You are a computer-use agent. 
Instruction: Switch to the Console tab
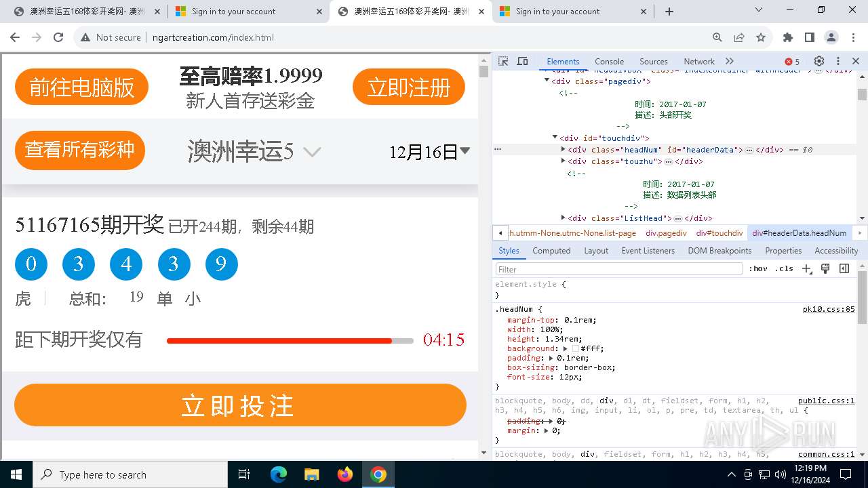pyautogui.click(x=609, y=61)
